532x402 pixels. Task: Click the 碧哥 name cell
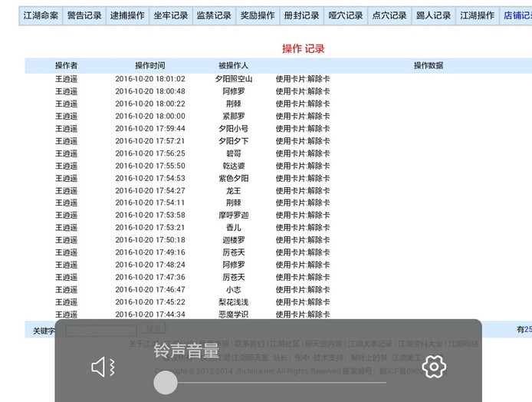[234, 153]
